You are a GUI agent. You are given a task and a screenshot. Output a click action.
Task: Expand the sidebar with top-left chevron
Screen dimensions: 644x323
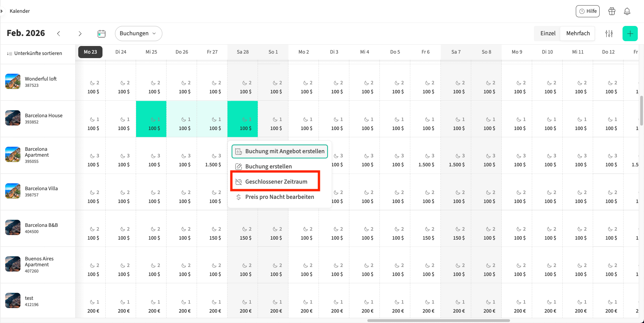(2, 11)
